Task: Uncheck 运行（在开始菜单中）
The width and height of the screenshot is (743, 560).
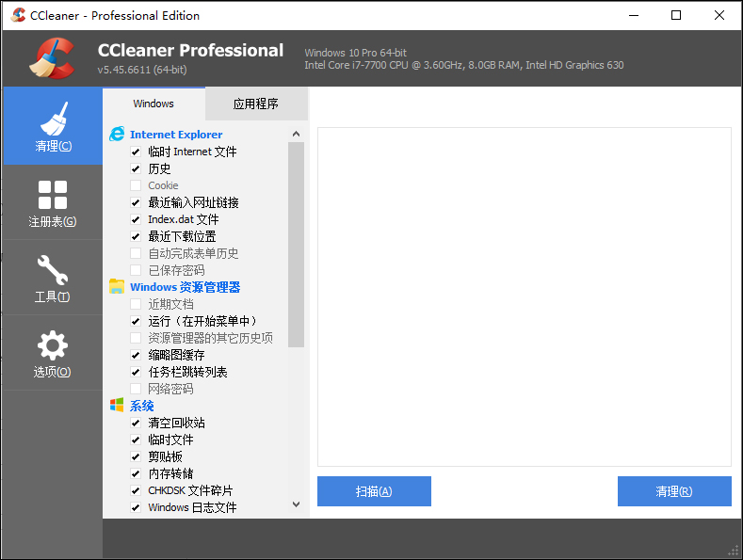Action: point(136,321)
